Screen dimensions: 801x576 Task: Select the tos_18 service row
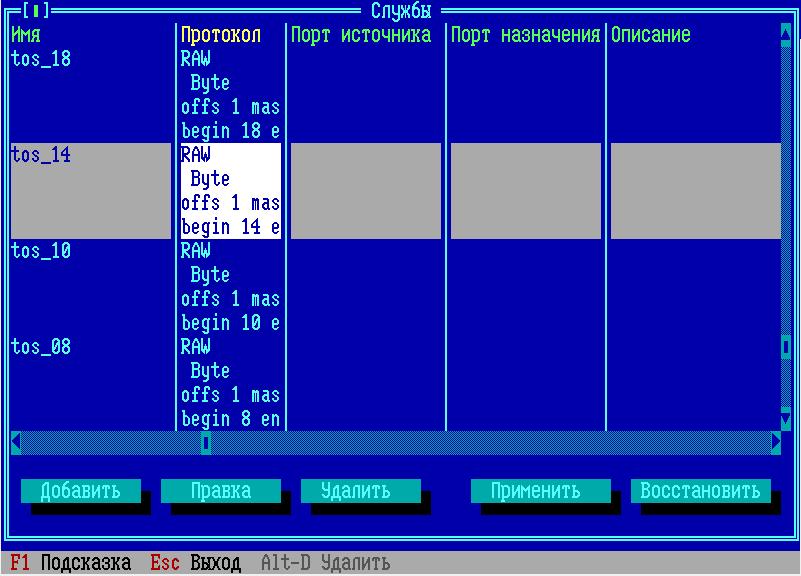tap(41, 59)
